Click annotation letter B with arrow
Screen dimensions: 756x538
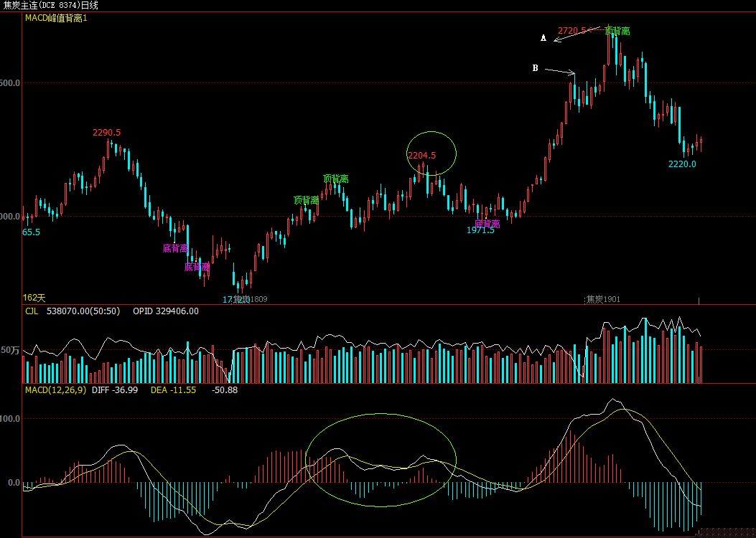(x=535, y=68)
